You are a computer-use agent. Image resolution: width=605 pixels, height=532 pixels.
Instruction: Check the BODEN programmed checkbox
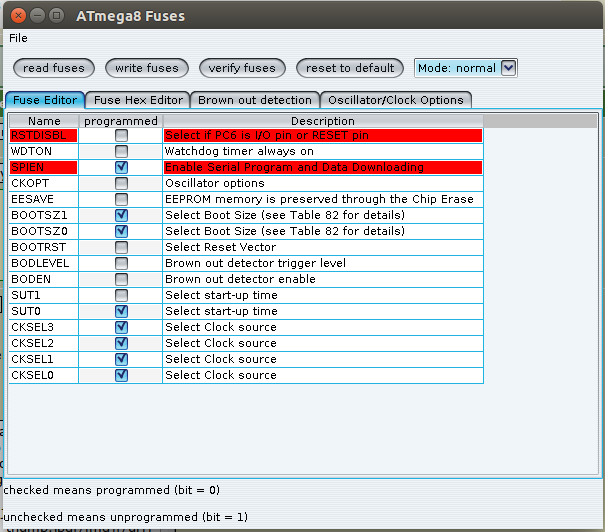[x=121, y=279]
